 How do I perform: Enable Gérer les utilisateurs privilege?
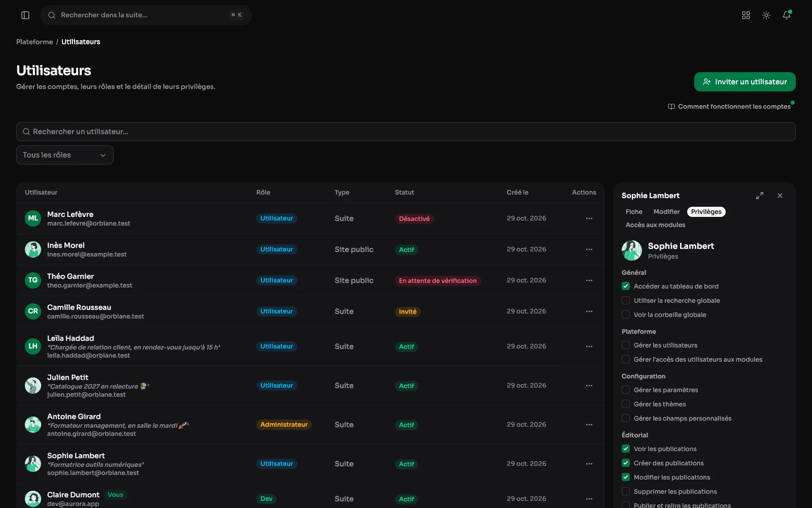(x=626, y=345)
